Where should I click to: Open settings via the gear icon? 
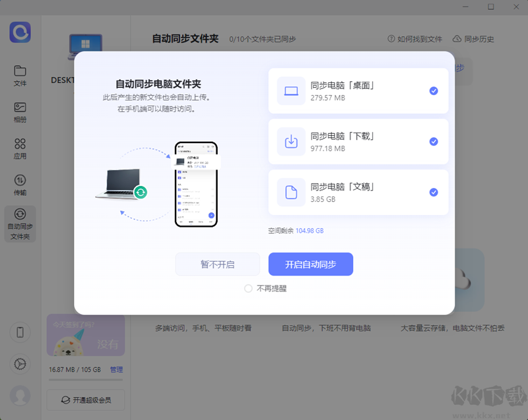coord(20,364)
